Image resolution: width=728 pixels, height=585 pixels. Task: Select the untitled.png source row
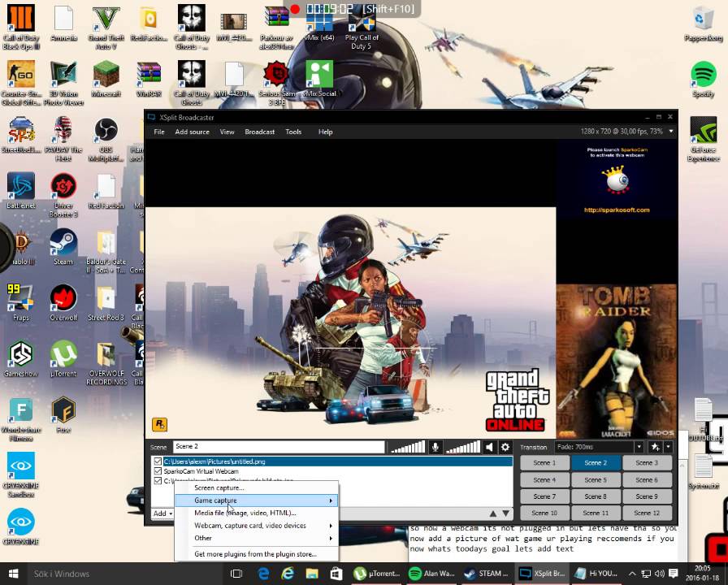click(332, 461)
